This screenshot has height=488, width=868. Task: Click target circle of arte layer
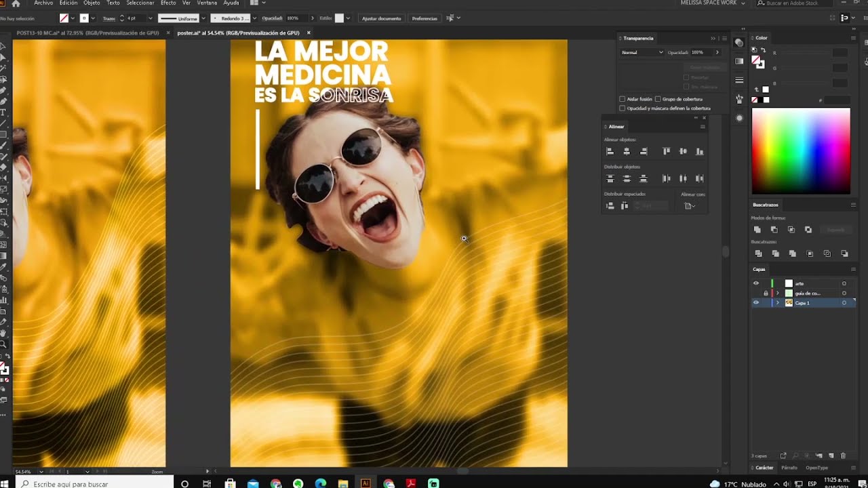(844, 283)
